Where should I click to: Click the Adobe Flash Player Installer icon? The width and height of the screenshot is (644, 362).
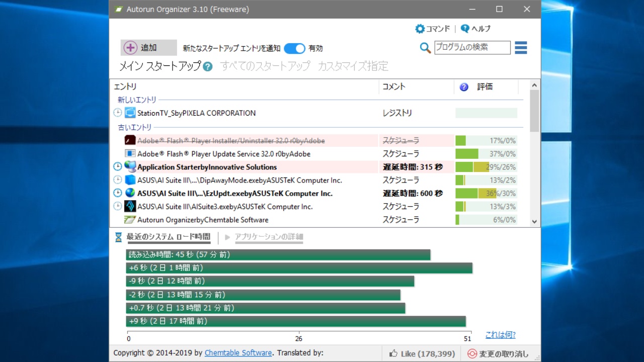pos(130,140)
